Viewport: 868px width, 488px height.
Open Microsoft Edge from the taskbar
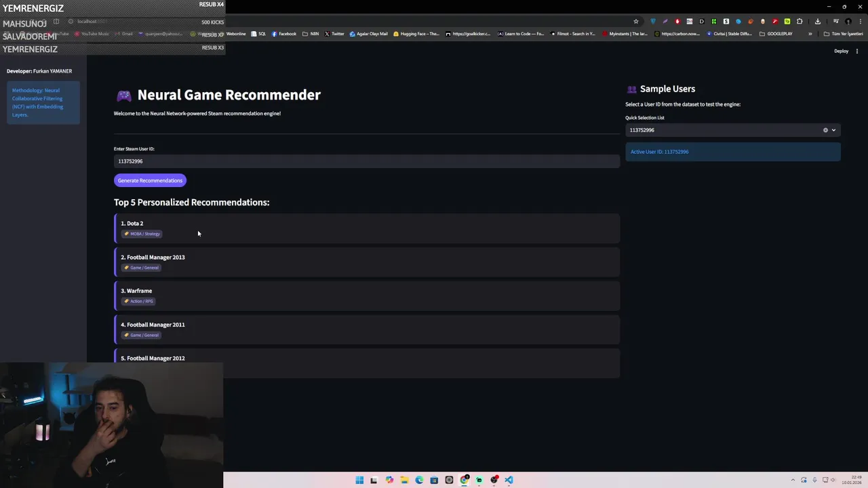(419, 480)
